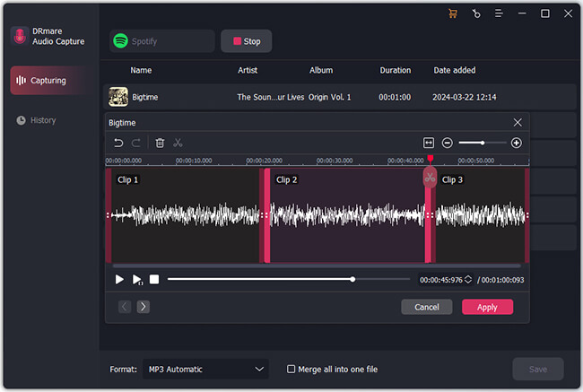Click scissors split marker on playhead
Image resolution: width=583 pixels, height=392 pixels.
point(430,178)
